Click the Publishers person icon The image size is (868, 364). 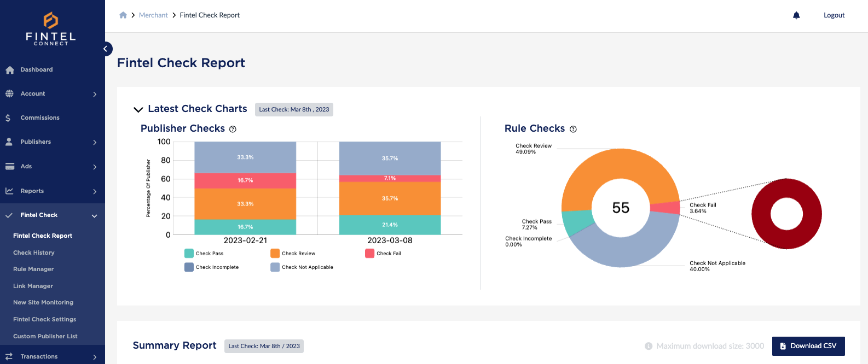point(9,142)
